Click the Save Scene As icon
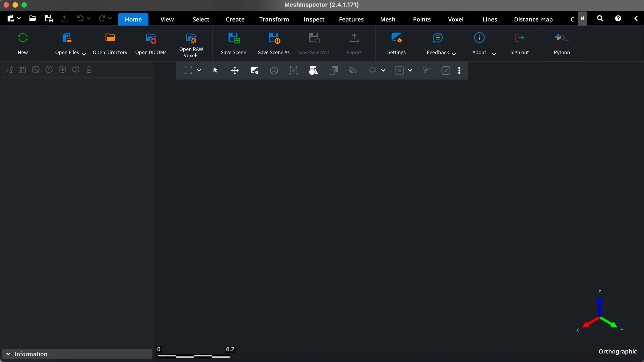This screenshot has height=362, width=644. coord(274,38)
